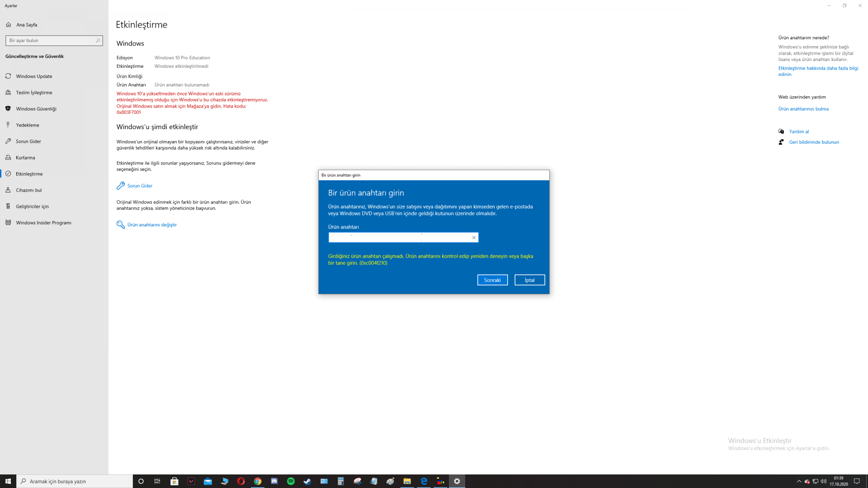Screen dimensions: 868x488
Task: Go to Ana Sayfa home icon
Action: (x=9, y=25)
